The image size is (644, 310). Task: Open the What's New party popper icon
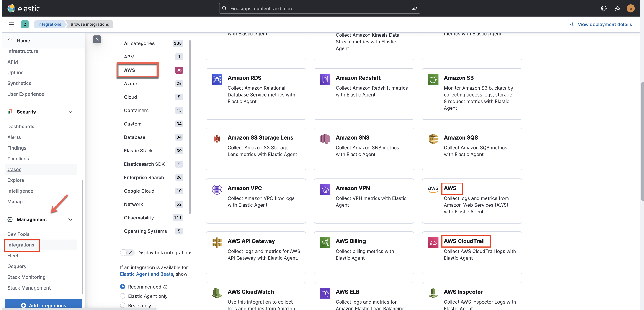(617, 8)
